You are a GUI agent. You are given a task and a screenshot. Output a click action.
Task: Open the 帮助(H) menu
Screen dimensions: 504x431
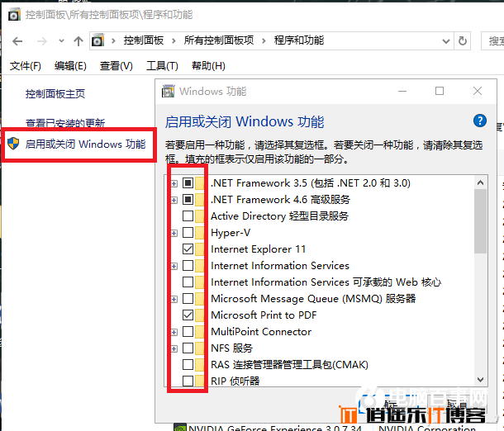(x=208, y=66)
